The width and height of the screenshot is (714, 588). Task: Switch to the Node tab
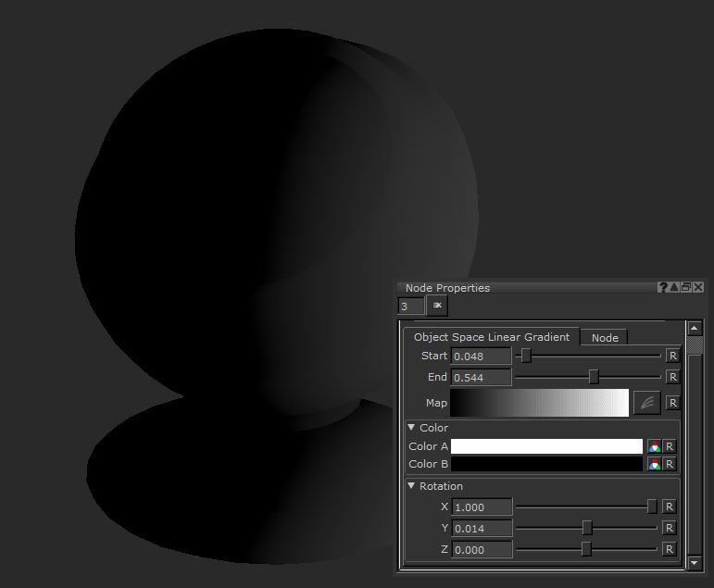(x=605, y=338)
